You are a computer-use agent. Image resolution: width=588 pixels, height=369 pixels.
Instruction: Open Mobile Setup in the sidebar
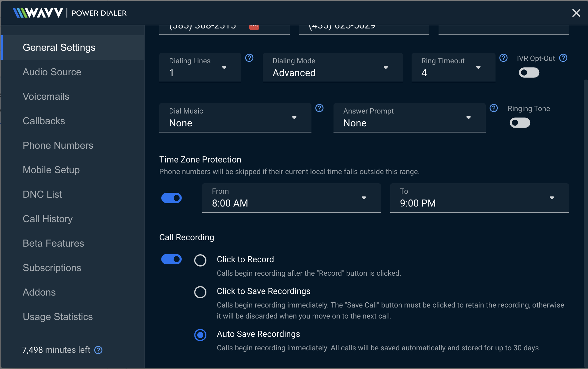point(72,170)
